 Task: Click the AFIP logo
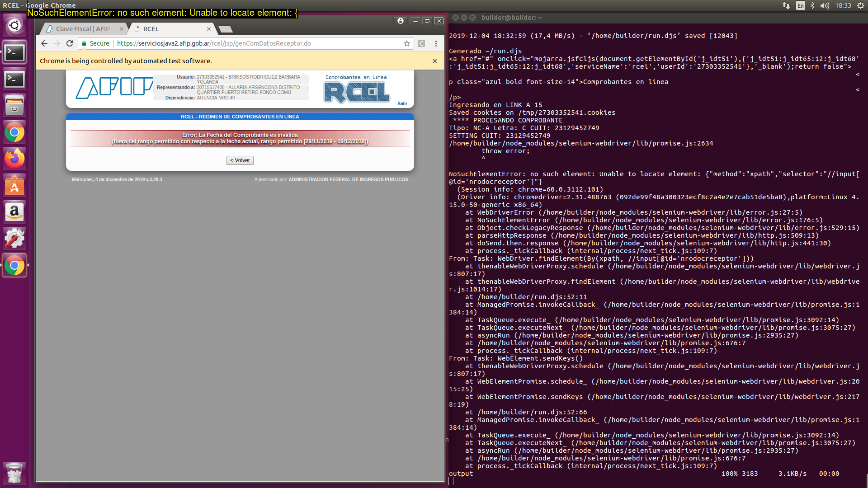click(x=114, y=88)
